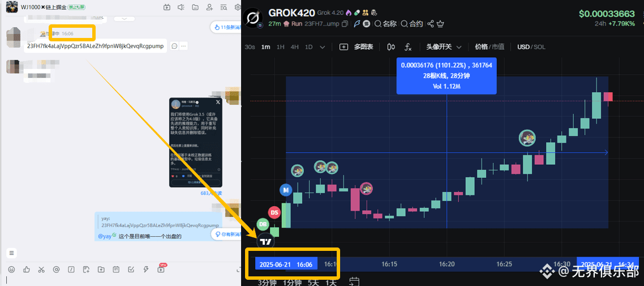Select the 4H timeframe
Screen dimensions: 644x286
294,47
